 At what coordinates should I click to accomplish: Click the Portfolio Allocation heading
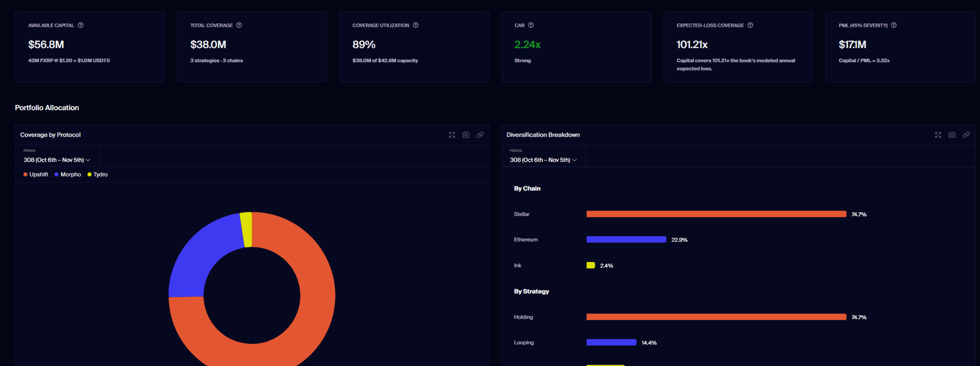pyautogui.click(x=47, y=108)
